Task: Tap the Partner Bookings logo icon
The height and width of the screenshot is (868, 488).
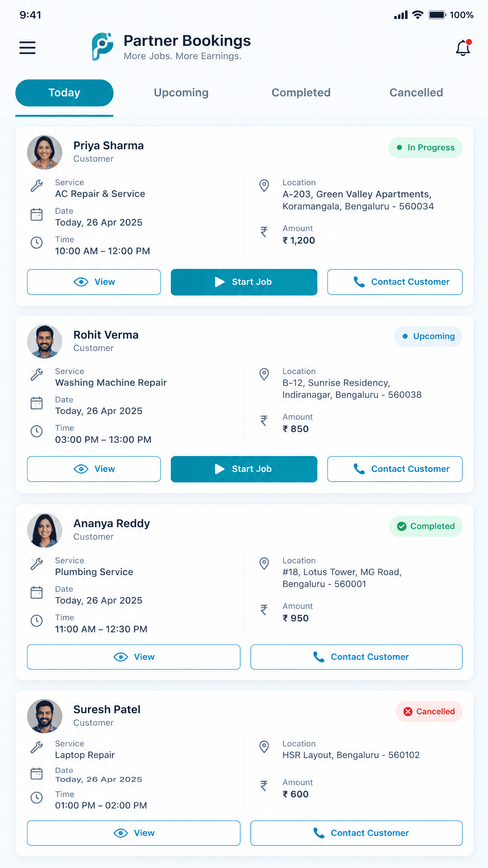Action: (102, 47)
